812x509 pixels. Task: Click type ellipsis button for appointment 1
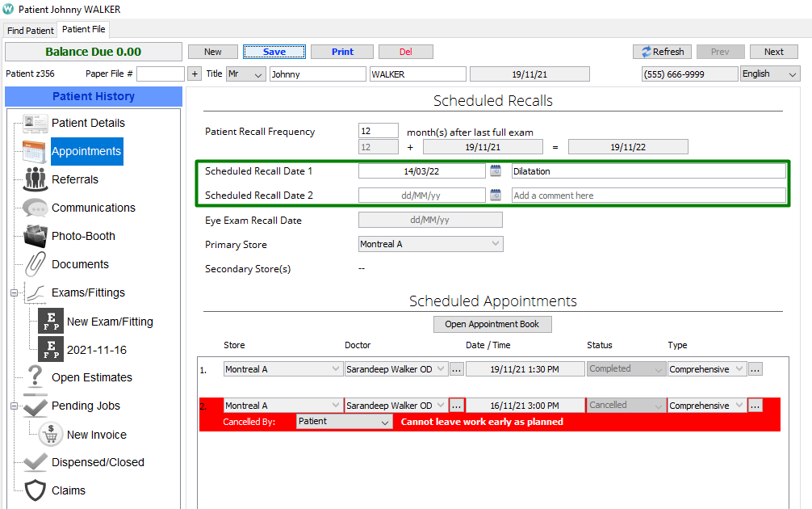point(755,369)
